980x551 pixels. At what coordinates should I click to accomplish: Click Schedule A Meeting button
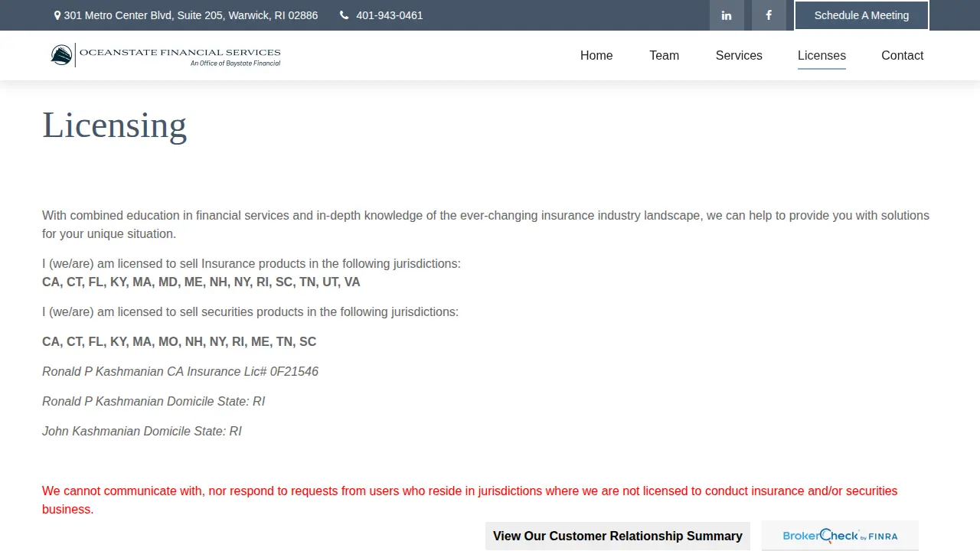pyautogui.click(x=861, y=15)
